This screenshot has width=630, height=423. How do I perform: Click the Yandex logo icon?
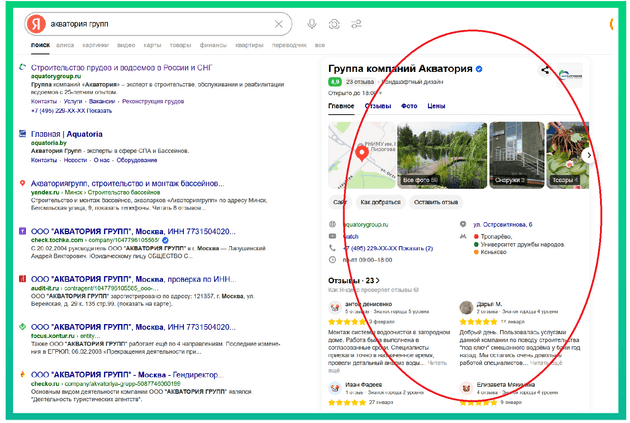36,24
